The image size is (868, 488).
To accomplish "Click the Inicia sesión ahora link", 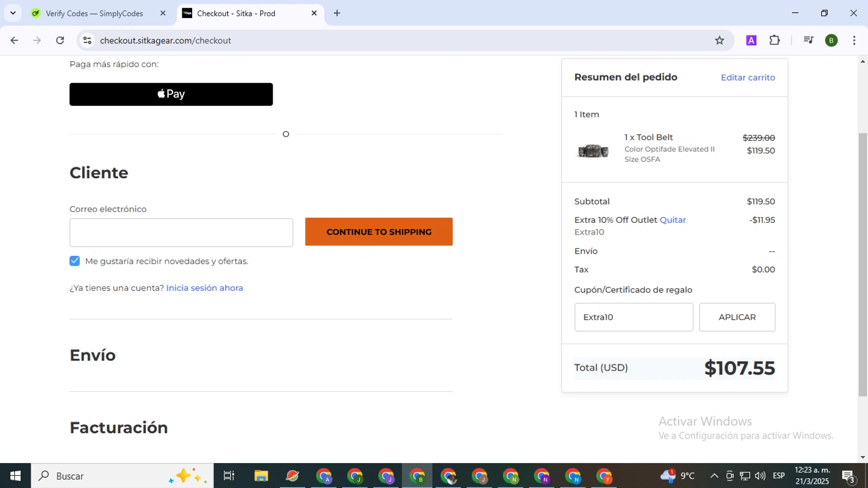I will (x=204, y=288).
